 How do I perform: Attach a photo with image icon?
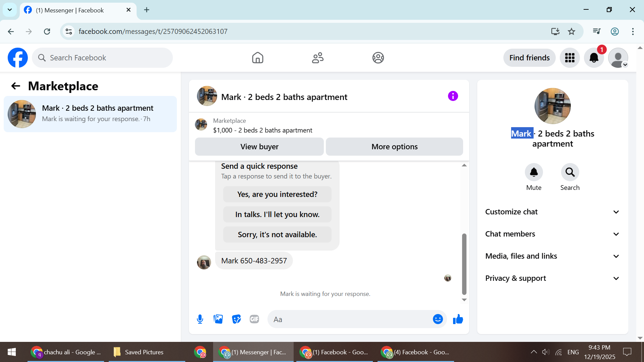[218, 319]
